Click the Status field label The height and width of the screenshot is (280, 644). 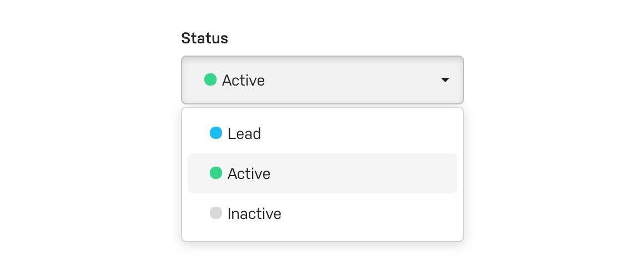tap(204, 38)
